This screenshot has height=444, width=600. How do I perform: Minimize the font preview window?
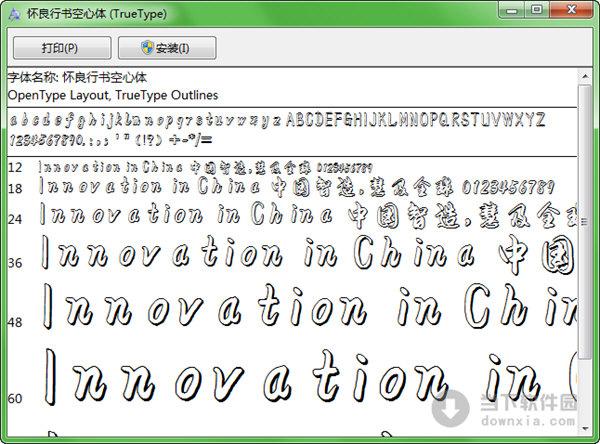coord(512,10)
